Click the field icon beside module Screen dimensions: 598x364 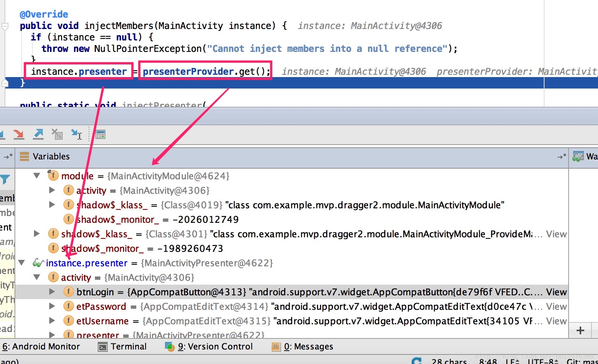[53, 175]
